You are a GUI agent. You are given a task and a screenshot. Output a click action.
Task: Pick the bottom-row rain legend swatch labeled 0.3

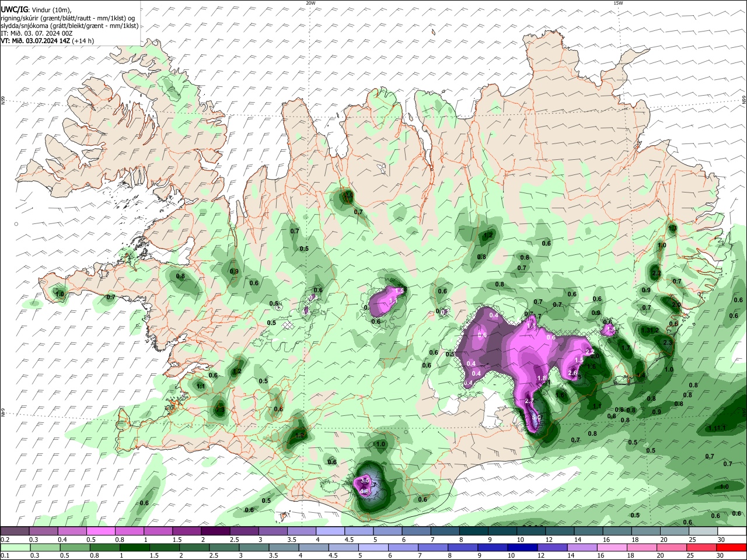pyautogui.click(x=46, y=548)
